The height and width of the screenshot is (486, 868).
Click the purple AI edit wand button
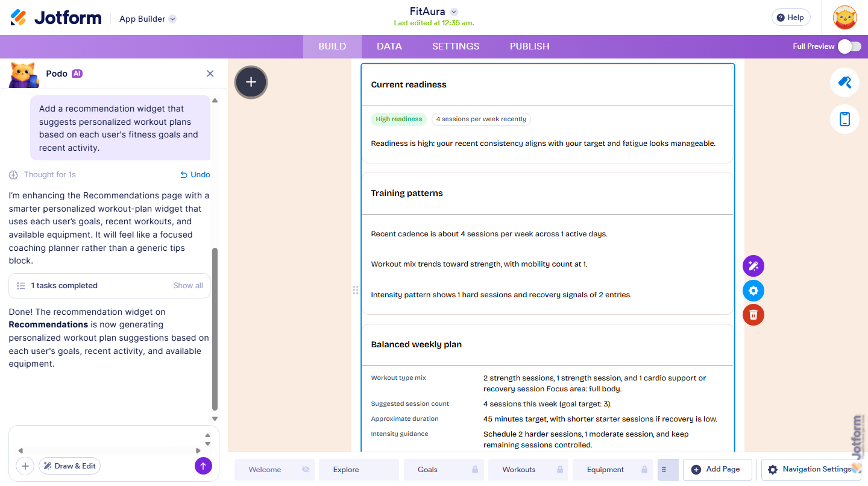point(753,266)
